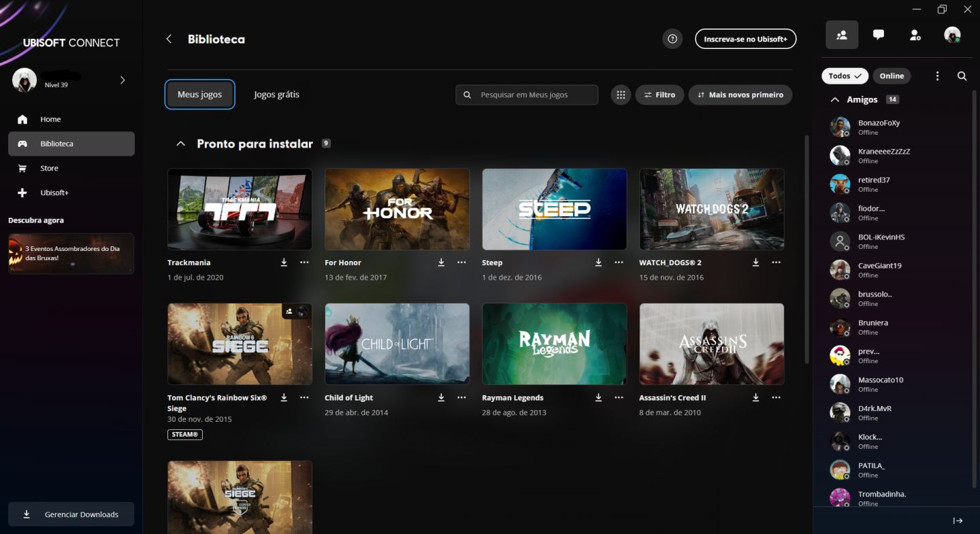
Task: Open the Child of Light cover art
Action: (x=397, y=344)
